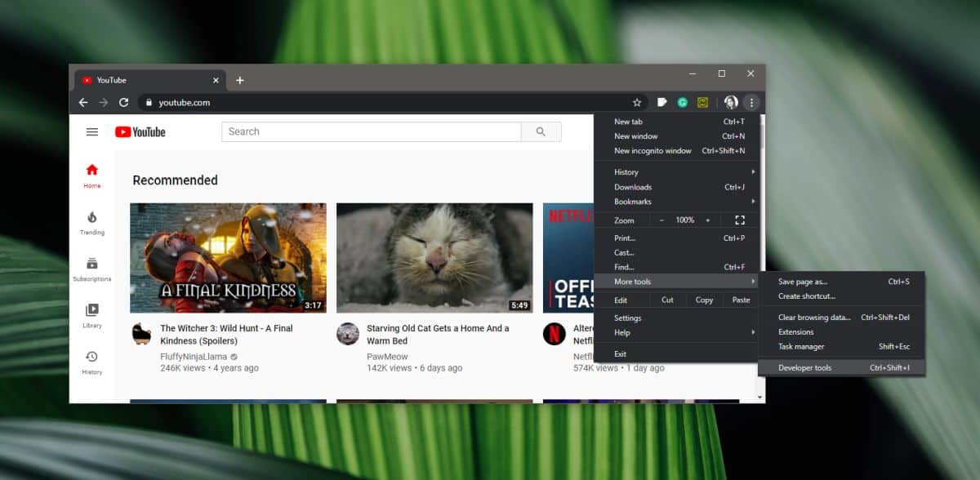The height and width of the screenshot is (480, 980).
Task: Open Subscriptions in YouTube sidebar
Action: 92,269
